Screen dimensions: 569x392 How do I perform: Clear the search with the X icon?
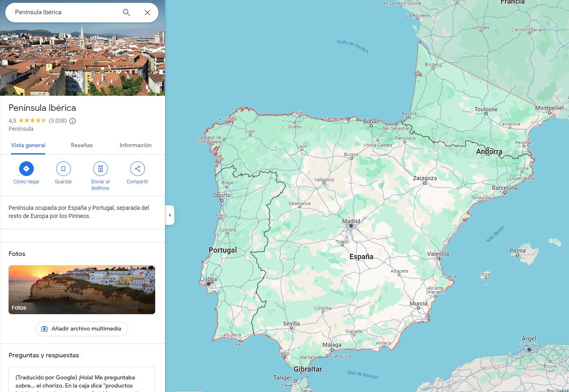(147, 12)
